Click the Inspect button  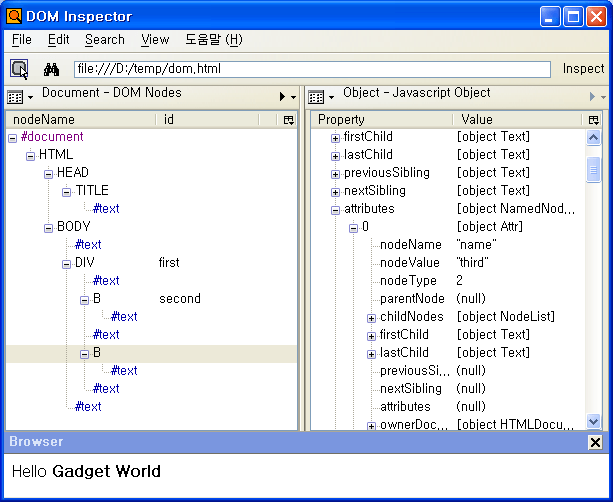click(583, 69)
